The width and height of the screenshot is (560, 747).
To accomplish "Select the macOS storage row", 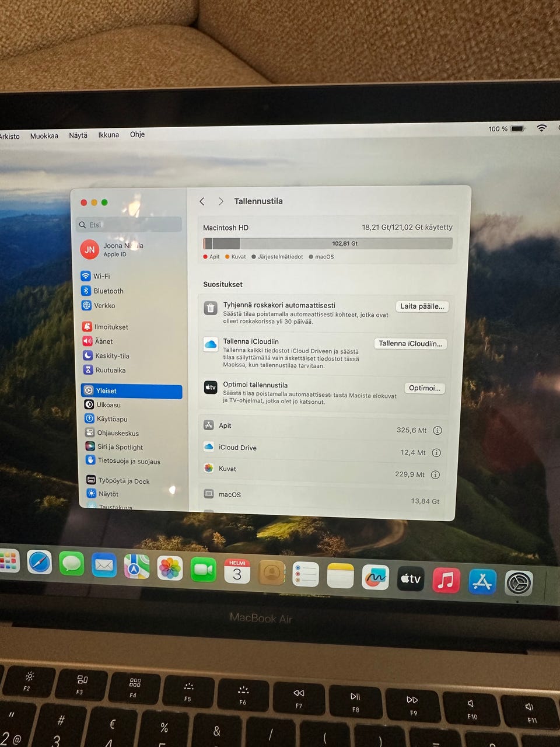I will [322, 497].
